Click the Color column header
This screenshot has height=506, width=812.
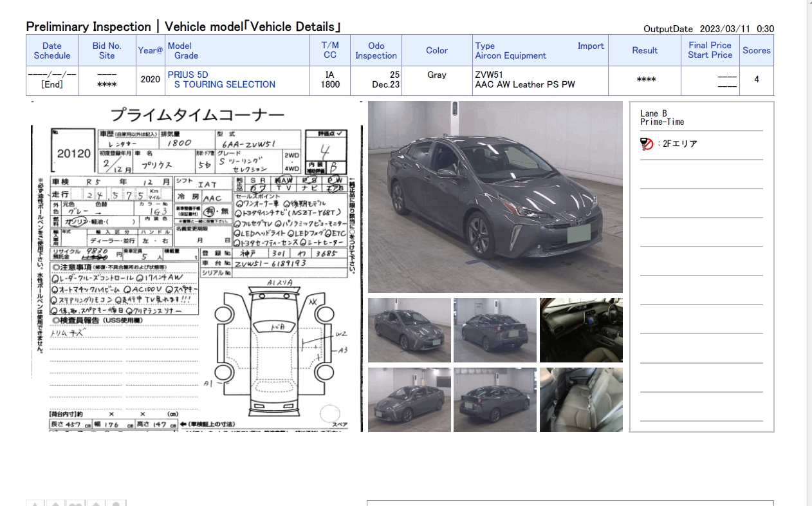(437, 50)
